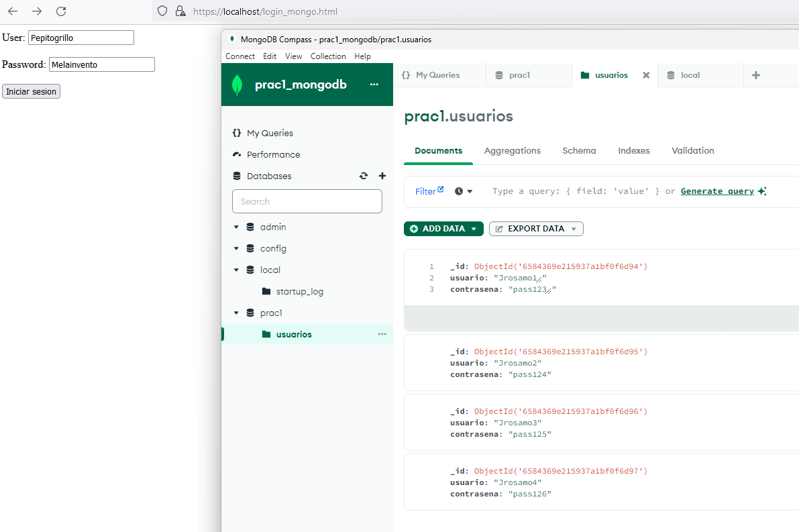
Task: Click the sidebar Search field
Action: click(x=307, y=201)
